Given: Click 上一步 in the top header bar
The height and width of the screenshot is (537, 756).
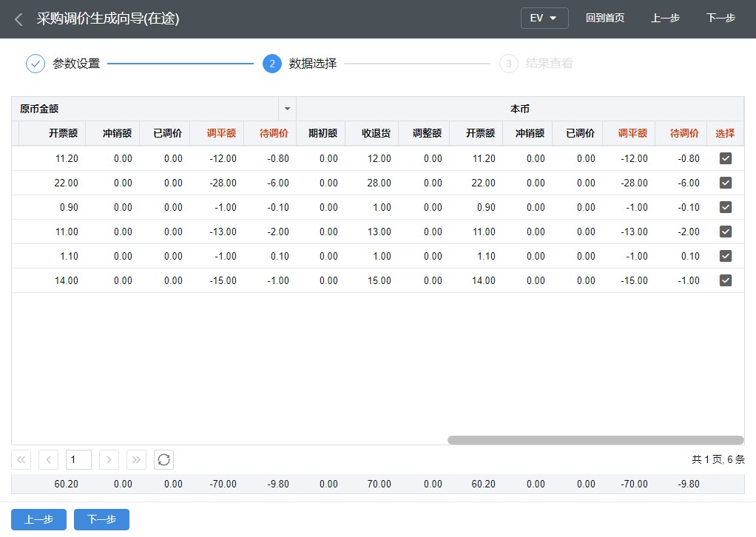Looking at the screenshot, I should (x=665, y=18).
